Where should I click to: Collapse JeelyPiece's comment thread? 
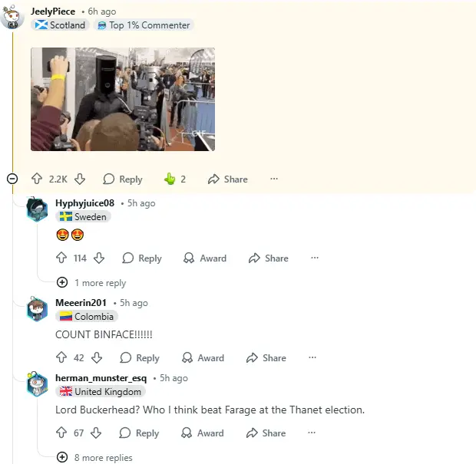12,179
